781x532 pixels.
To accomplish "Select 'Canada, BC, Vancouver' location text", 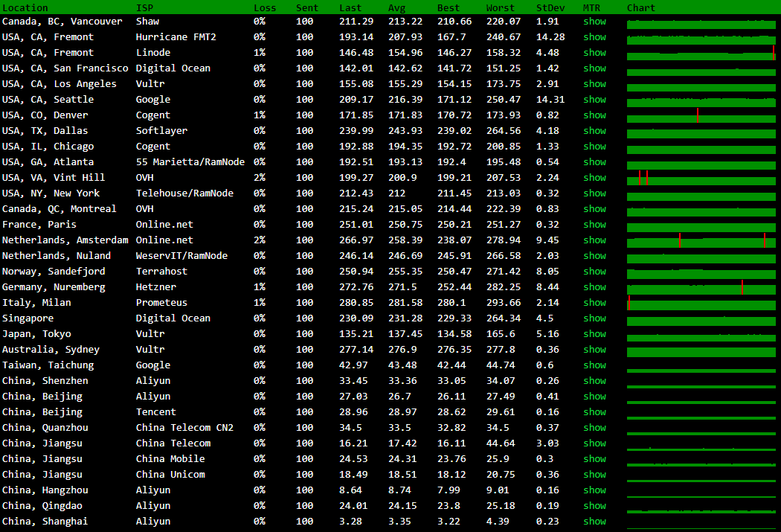I will pos(62,22).
